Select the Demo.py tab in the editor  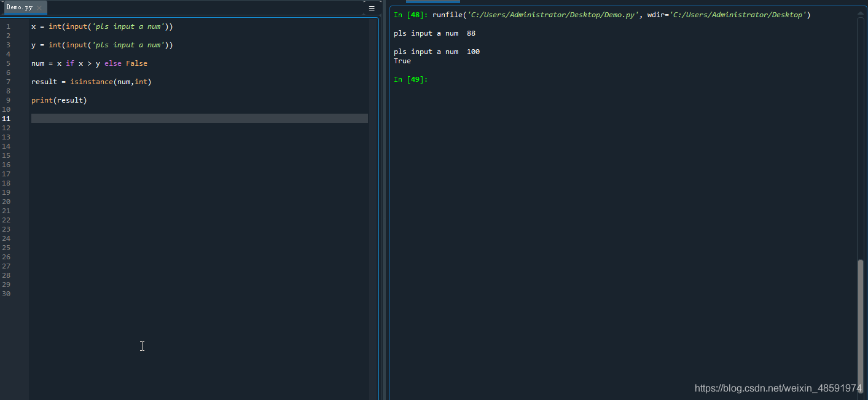click(x=18, y=8)
